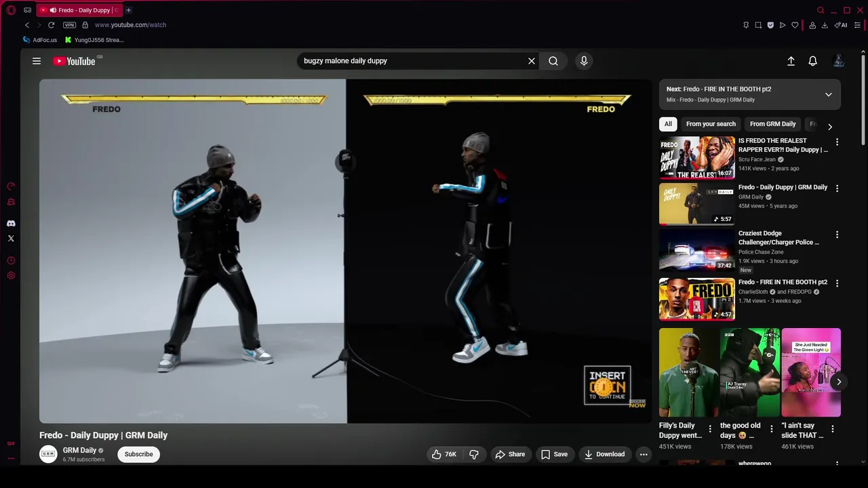Reload the current YouTube page

coord(51,25)
